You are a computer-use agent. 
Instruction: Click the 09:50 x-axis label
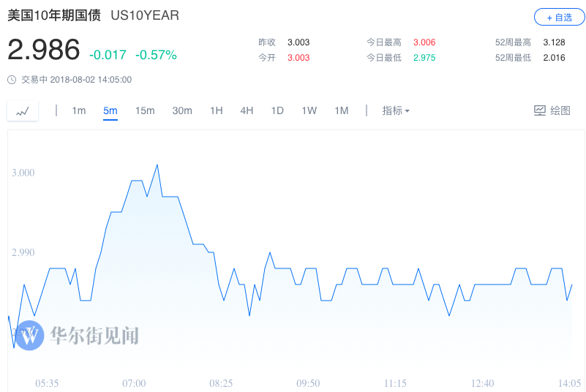pos(308,383)
